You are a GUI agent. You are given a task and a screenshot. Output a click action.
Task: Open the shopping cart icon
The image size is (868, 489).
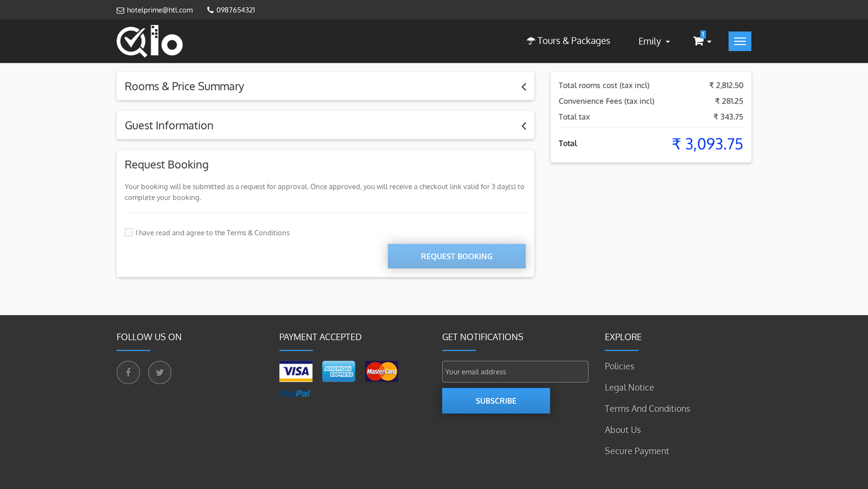[x=699, y=41]
